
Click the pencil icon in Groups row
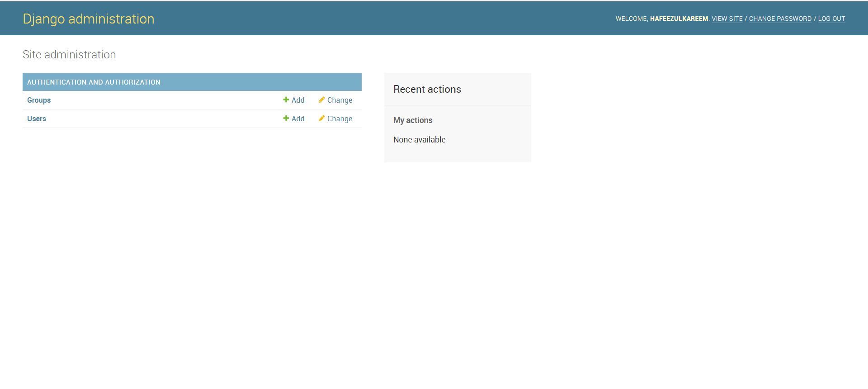[x=321, y=100]
